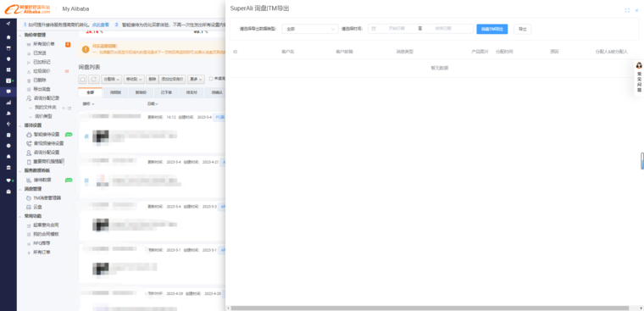This screenshot has width=644, height=311.
Task: Click the refresh icon in inquiry toolbar
Action: pyautogui.click(x=94, y=79)
